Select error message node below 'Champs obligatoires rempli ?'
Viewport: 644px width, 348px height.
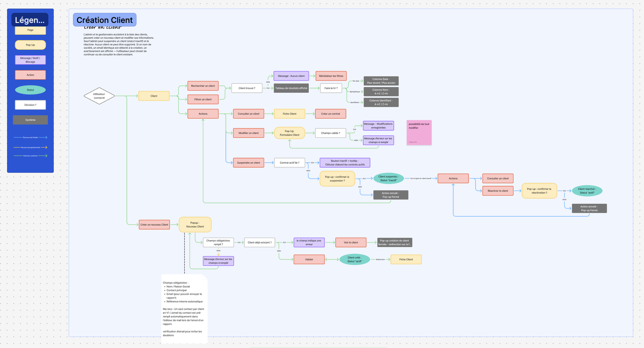coord(218,261)
